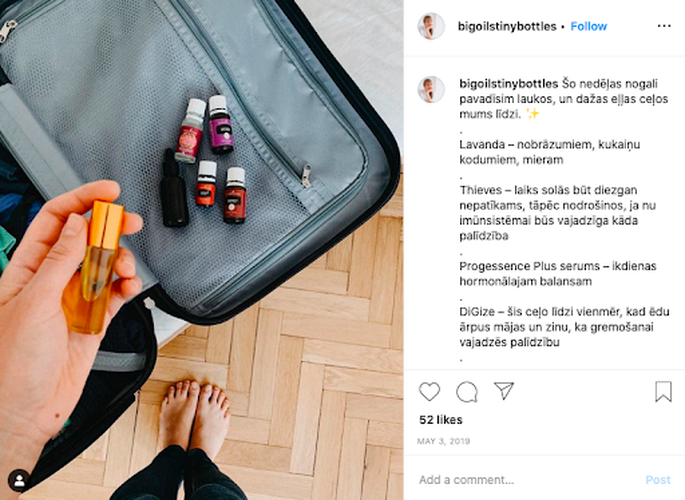Submit comment with Post button

coord(658,480)
